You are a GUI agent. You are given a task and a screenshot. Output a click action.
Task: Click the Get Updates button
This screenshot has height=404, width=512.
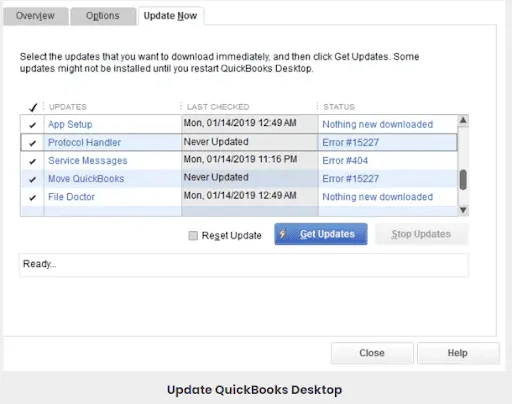[321, 234]
